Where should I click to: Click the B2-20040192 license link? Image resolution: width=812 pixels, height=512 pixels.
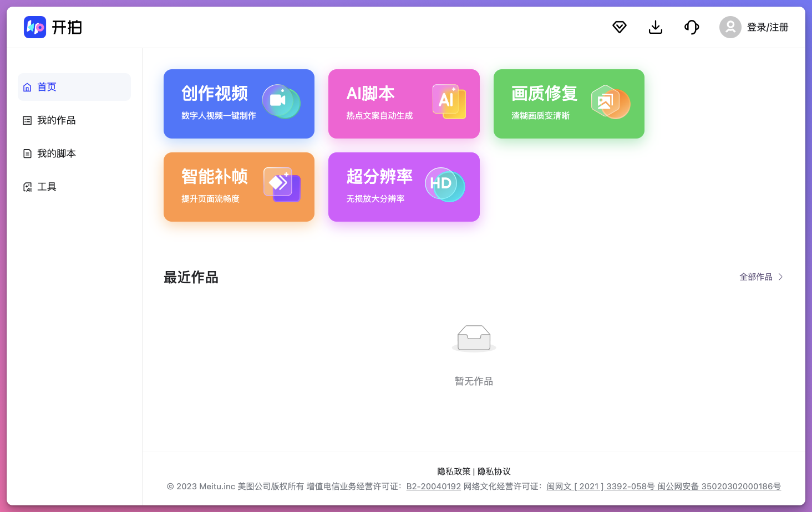pos(433,487)
